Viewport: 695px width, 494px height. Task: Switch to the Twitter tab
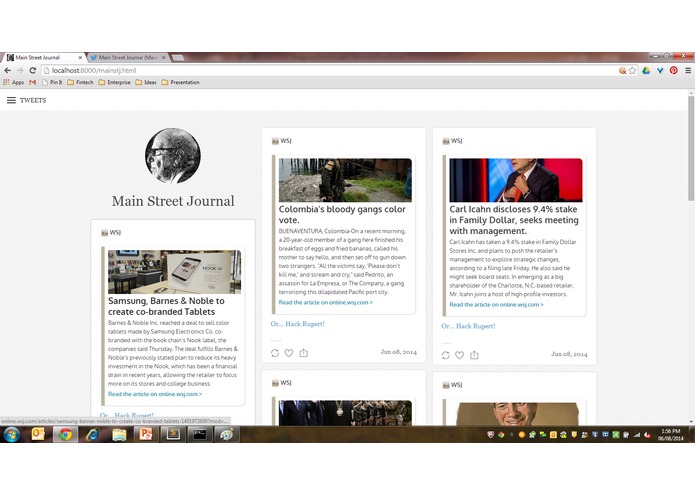[x=128, y=58]
